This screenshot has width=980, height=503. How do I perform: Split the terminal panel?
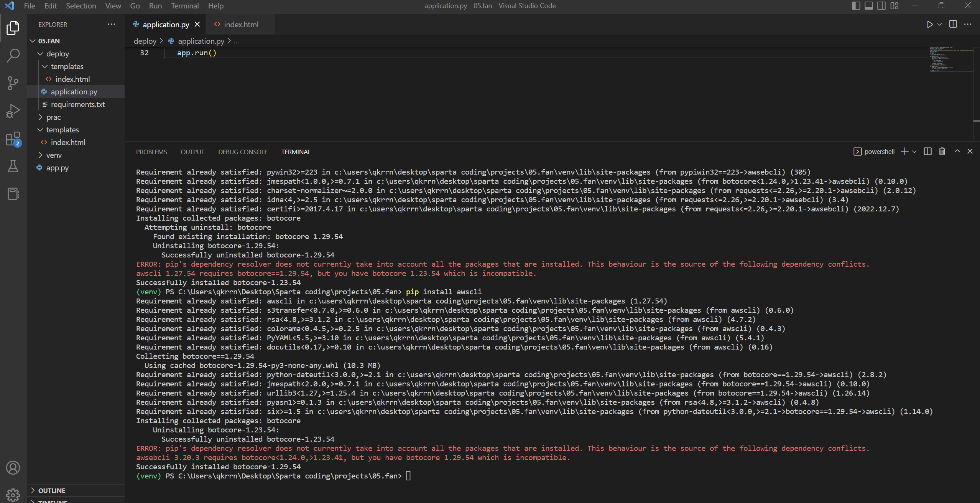click(927, 152)
